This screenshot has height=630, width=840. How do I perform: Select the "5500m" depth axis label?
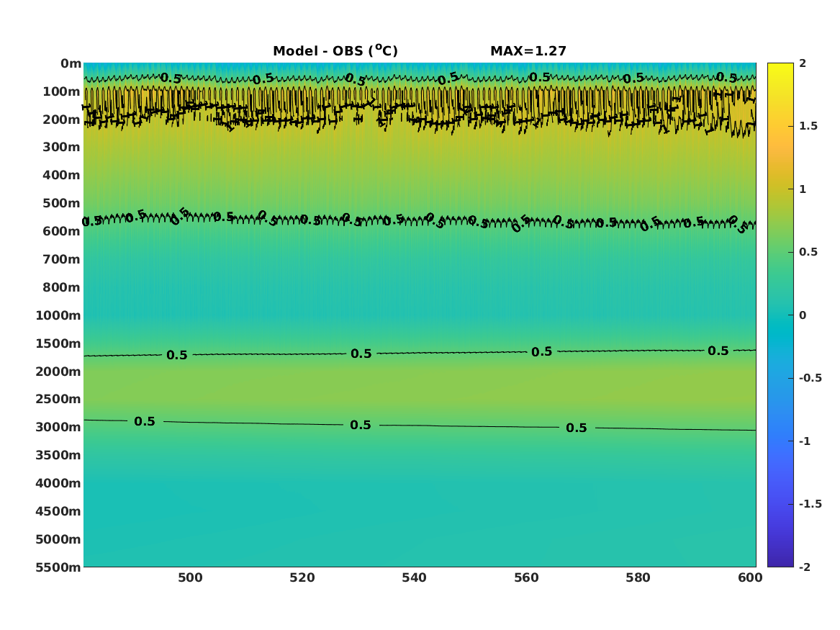58,567
